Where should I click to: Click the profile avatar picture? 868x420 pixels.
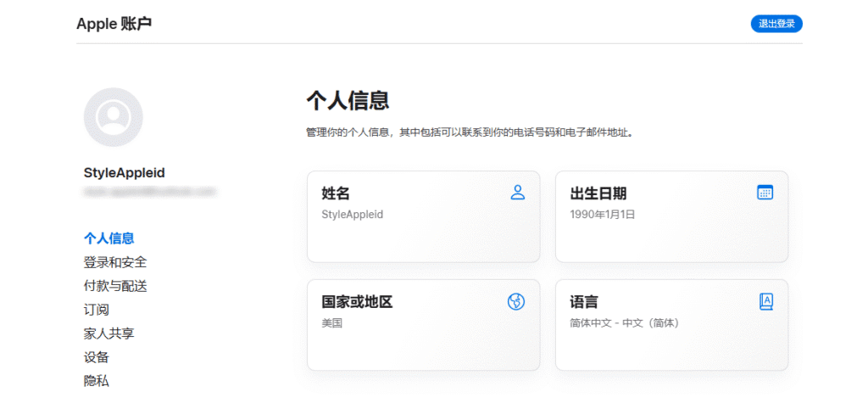point(114,117)
